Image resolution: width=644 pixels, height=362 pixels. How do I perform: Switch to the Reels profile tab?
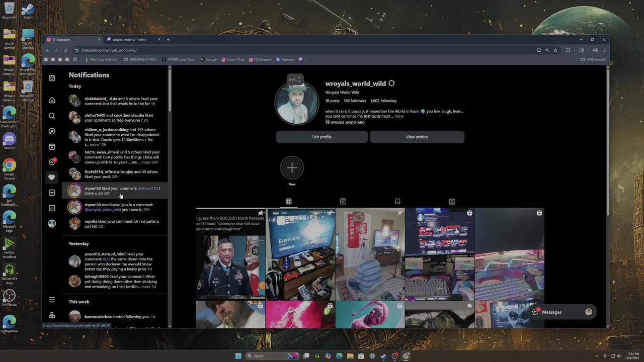tap(343, 202)
